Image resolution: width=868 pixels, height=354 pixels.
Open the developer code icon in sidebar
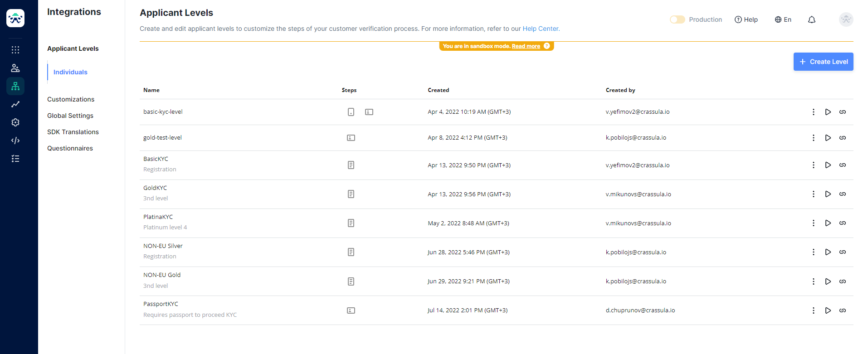click(15, 141)
